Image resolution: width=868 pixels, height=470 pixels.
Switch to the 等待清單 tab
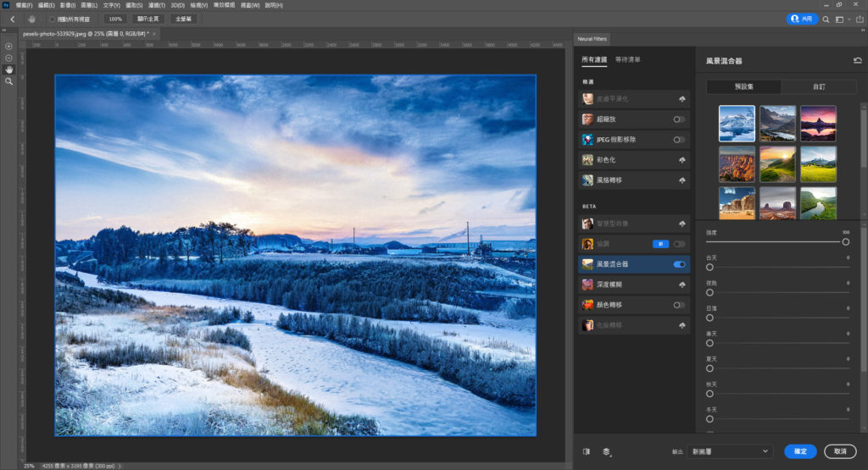point(627,60)
